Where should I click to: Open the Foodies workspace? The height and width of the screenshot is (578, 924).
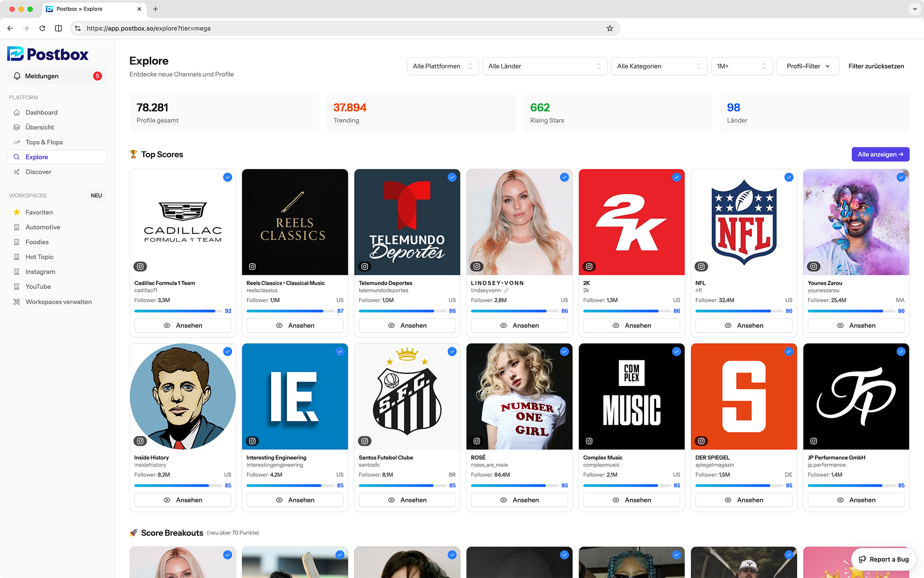point(57,242)
